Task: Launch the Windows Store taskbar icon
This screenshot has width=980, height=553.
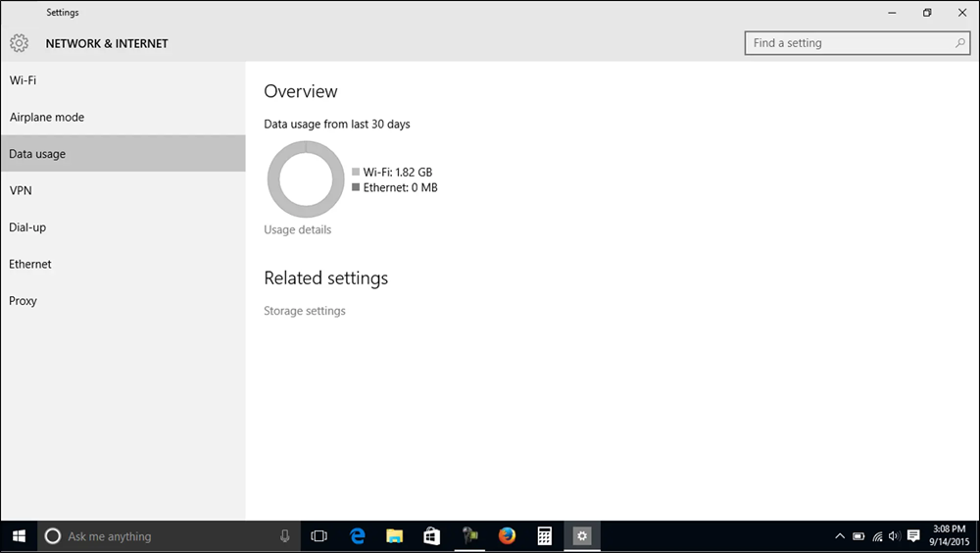Action: pos(432,536)
